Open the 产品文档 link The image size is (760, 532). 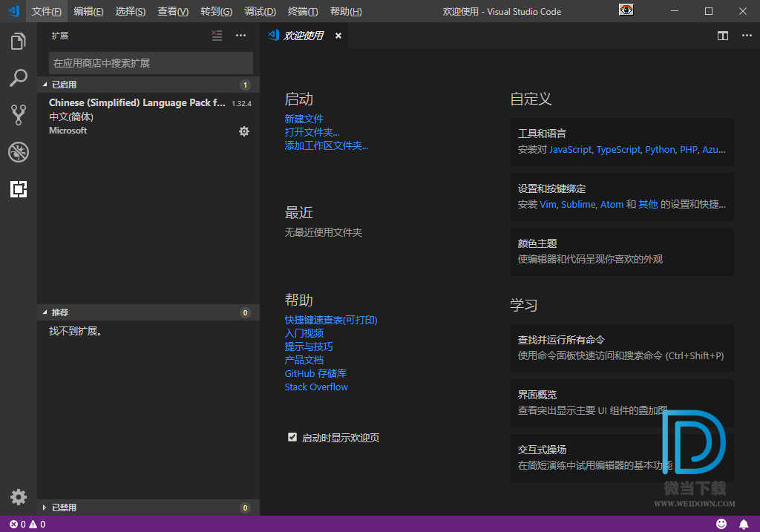coord(304,360)
